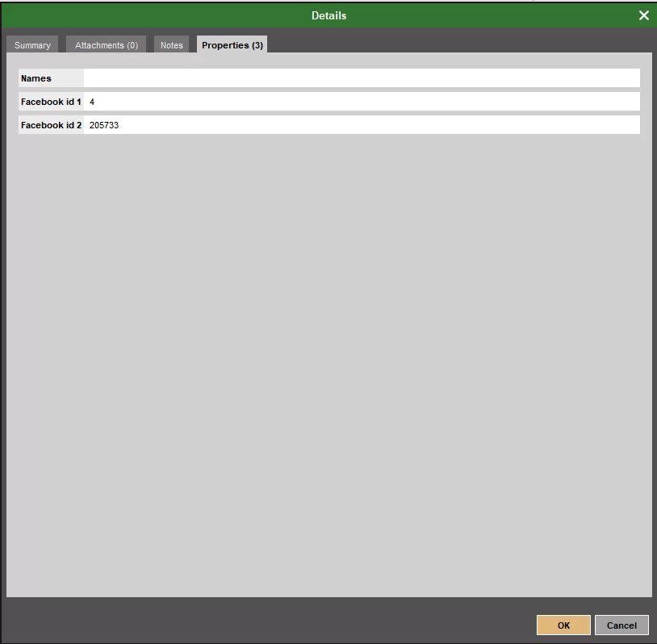Switch to the Summary tab

32,45
